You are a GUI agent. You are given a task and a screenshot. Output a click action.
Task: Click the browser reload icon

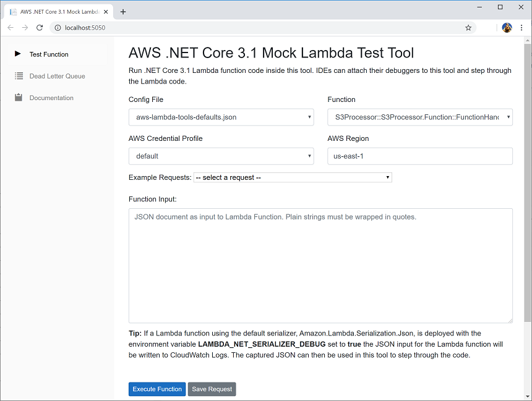pos(40,27)
